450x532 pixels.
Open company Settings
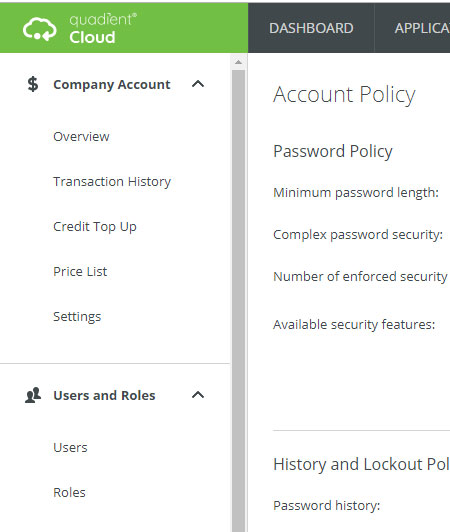point(77,317)
